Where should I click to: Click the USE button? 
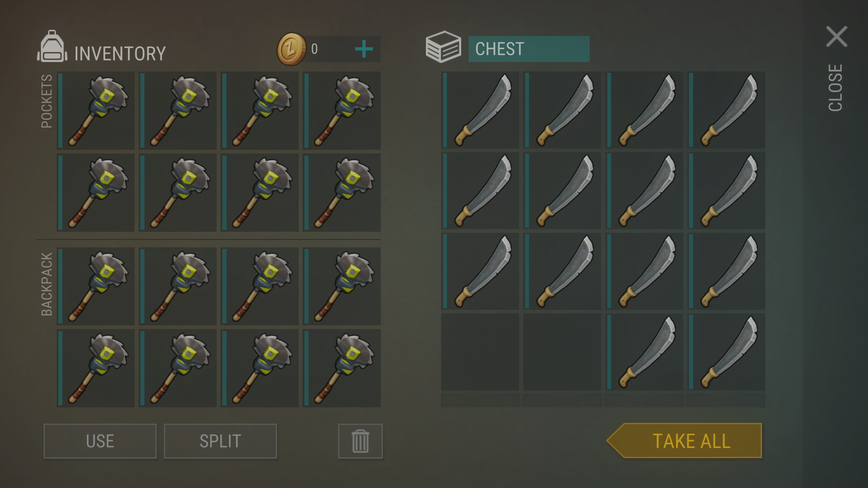[100, 441]
